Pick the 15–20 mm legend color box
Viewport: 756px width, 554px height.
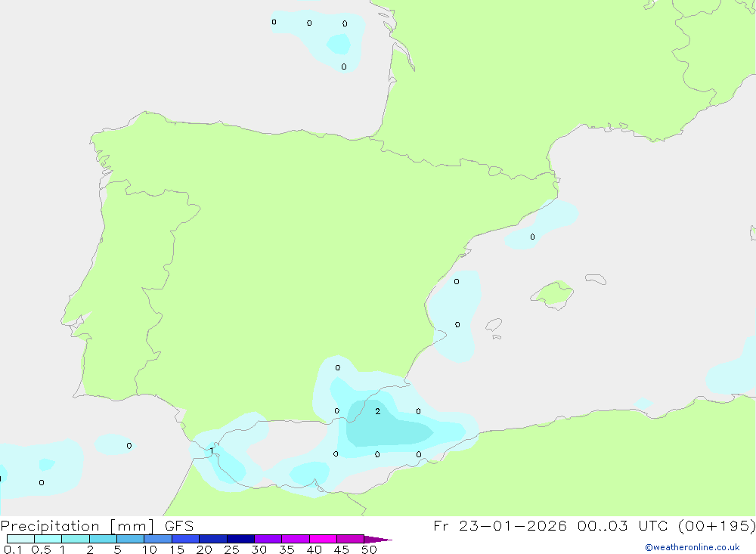pyautogui.click(x=186, y=539)
